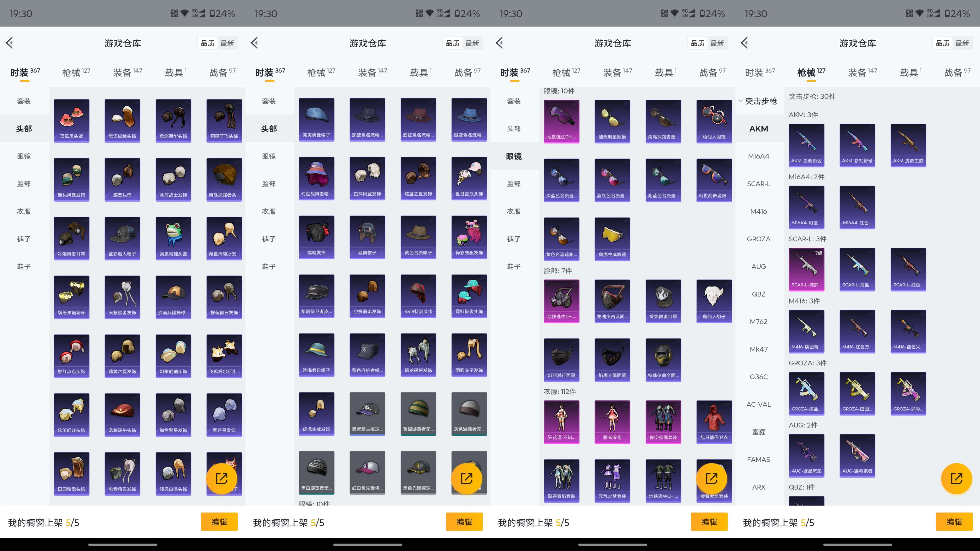Viewport: 980px width, 551px height.
Task: Tap 编辑 button on the second screen
Action: (464, 522)
